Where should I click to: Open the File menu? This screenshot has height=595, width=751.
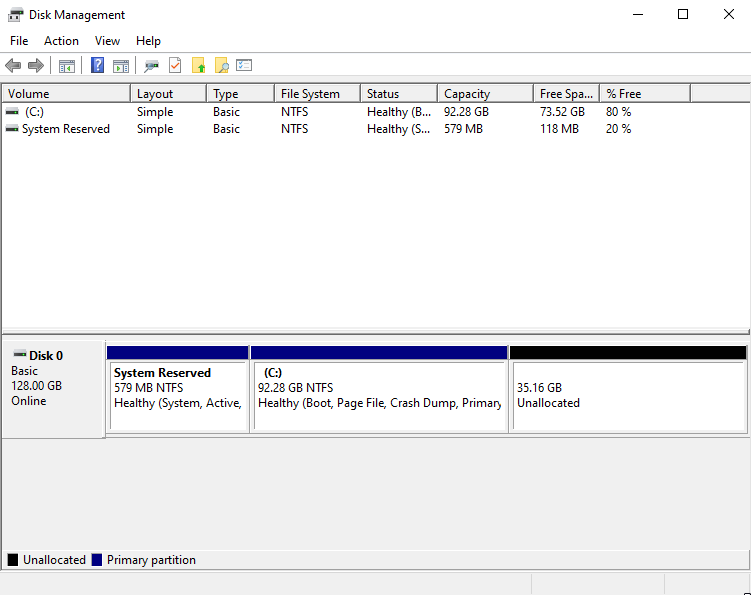tap(19, 41)
